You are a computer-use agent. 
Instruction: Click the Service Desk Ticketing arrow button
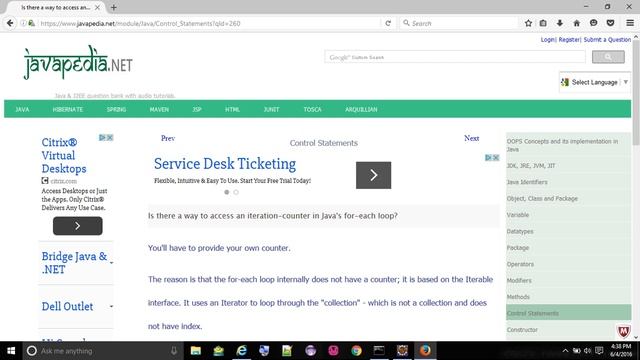pos(373,175)
